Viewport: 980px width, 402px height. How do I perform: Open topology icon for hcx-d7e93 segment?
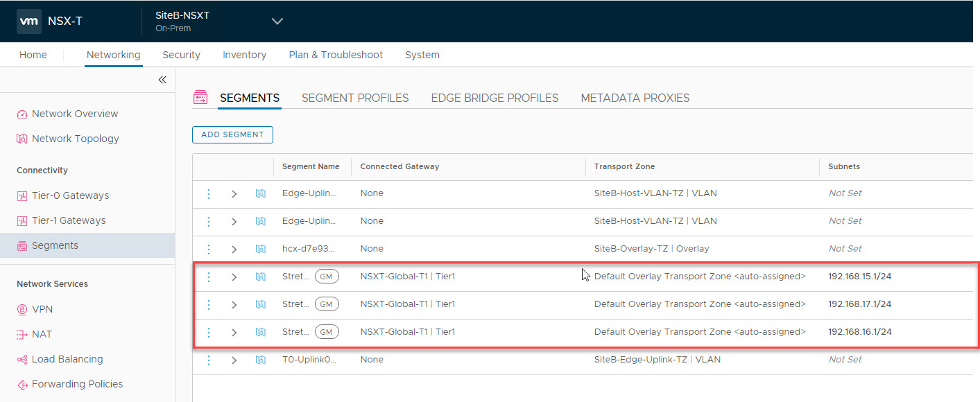261,249
